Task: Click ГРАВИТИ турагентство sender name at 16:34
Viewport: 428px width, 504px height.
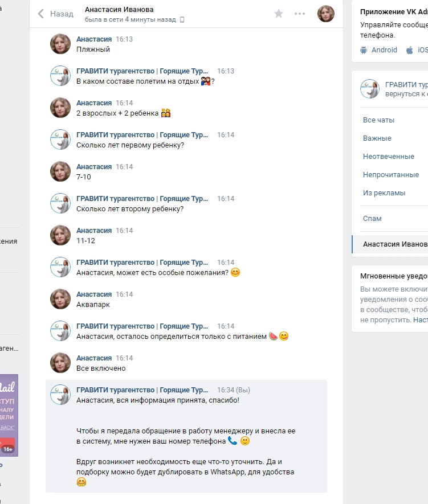Action: (142, 390)
